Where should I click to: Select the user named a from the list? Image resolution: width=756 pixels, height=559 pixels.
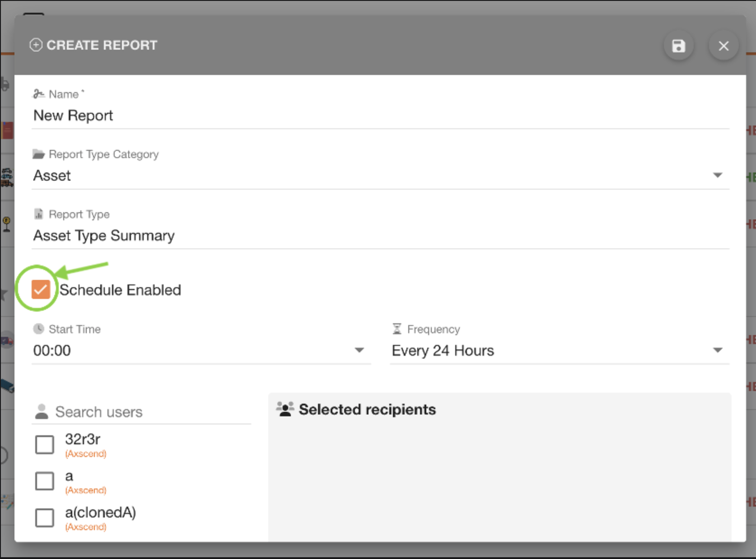pyautogui.click(x=44, y=481)
